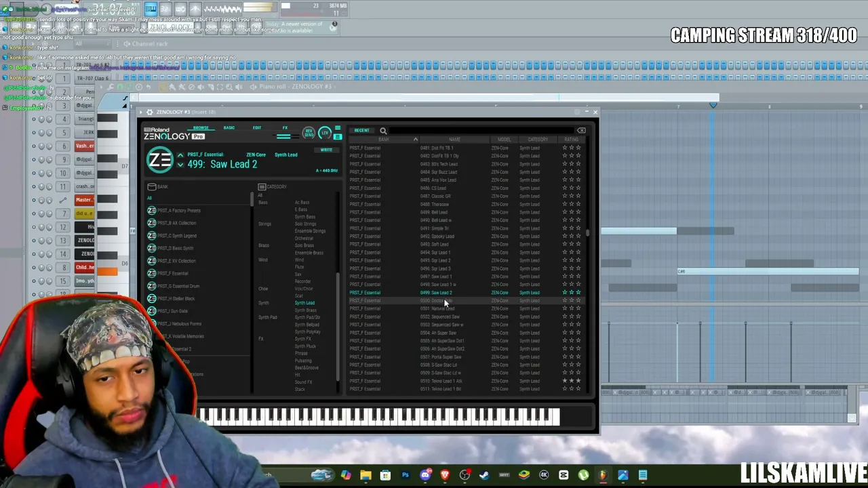Viewport: 868px width, 488px height.
Task: Open Photoshop from the taskbar
Action: [406, 475]
